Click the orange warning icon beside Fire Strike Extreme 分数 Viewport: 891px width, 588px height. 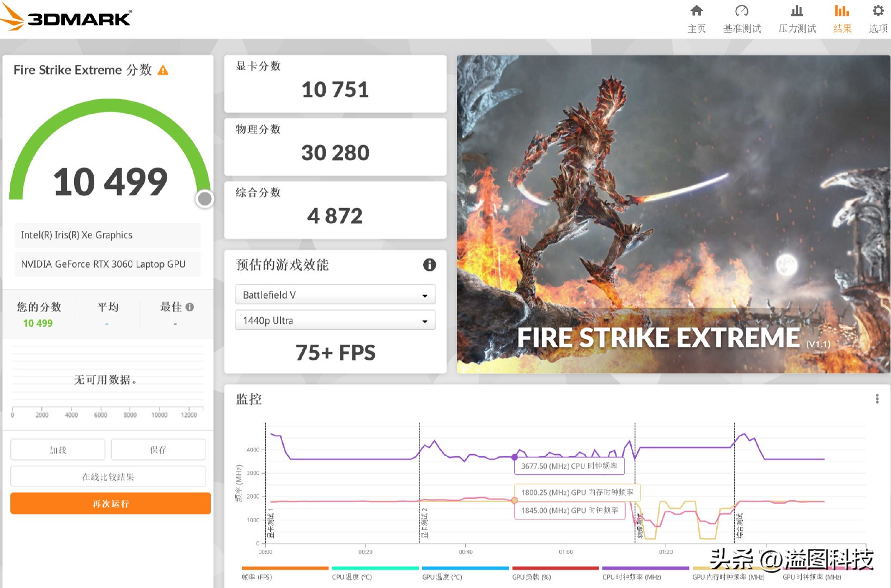[x=163, y=70]
